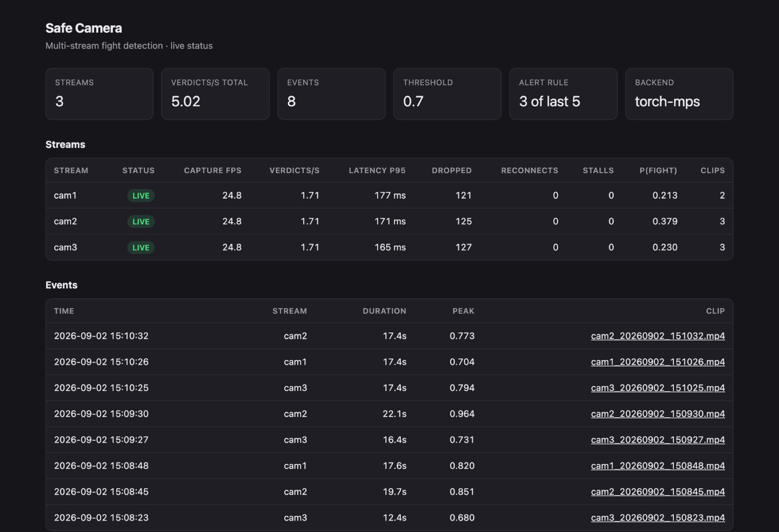779x532 pixels.
Task: Click the P(fight) value 0.379
Action: pos(665,221)
